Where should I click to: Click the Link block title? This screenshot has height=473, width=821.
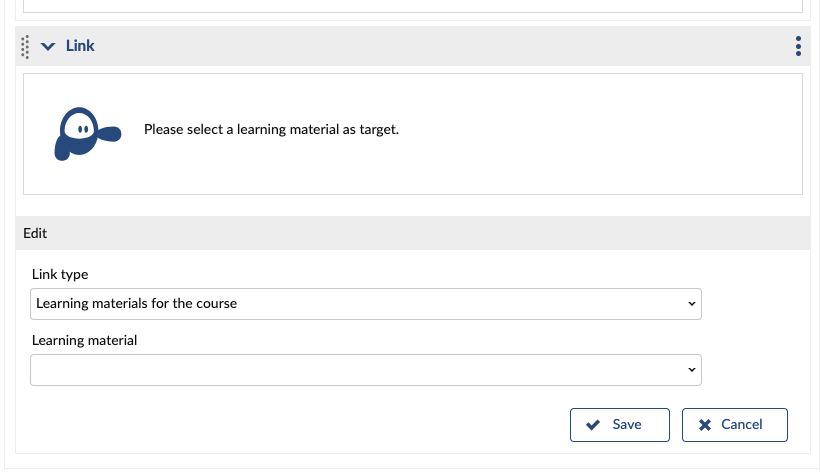[x=80, y=46]
